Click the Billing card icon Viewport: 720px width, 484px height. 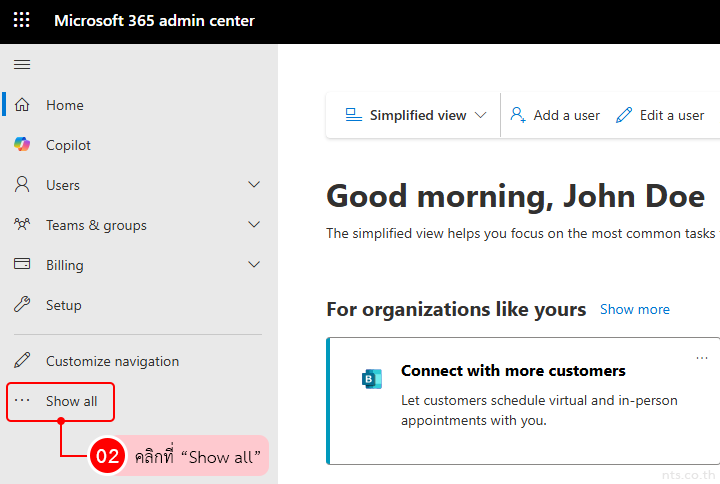[x=22, y=264]
